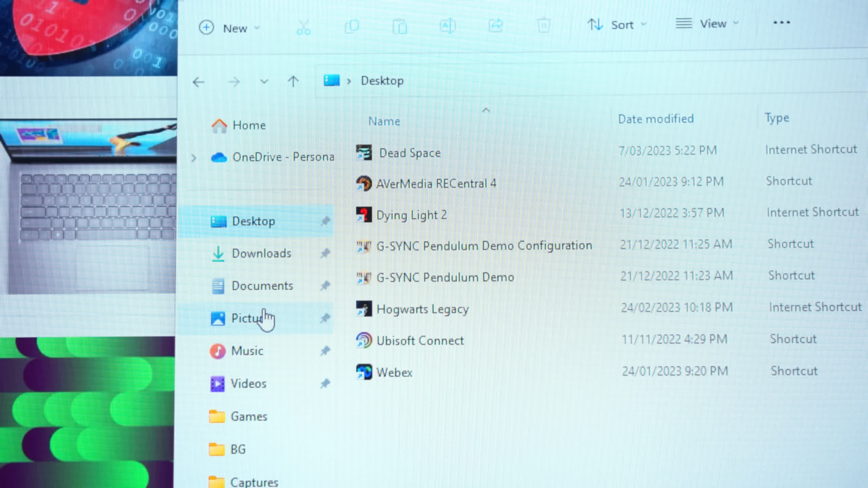Sort by the Name column header

click(x=384, y=122)
